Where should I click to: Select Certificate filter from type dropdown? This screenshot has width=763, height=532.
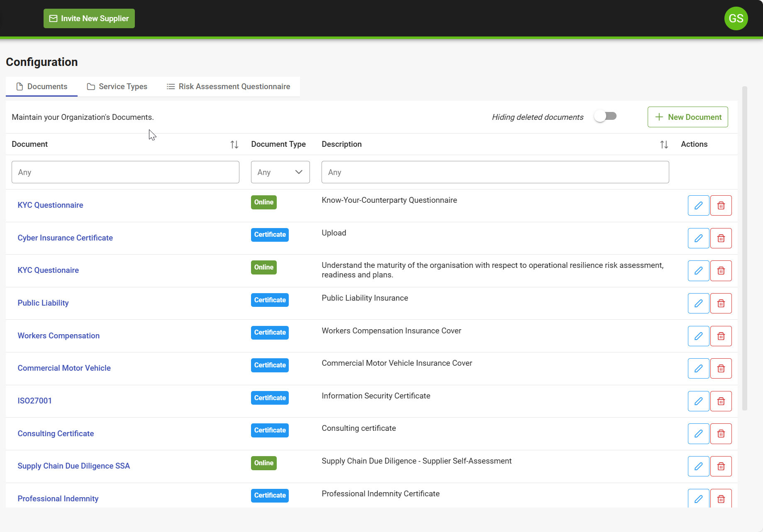click(280, 172)
